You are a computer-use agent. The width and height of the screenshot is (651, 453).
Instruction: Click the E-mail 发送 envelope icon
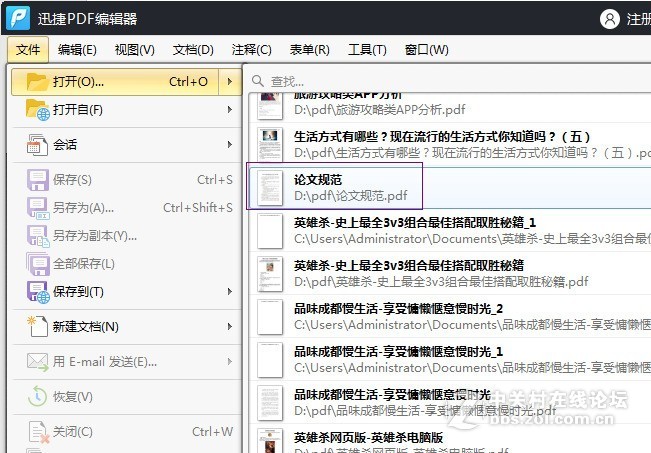pyautogui.click(x=37, y=362)
